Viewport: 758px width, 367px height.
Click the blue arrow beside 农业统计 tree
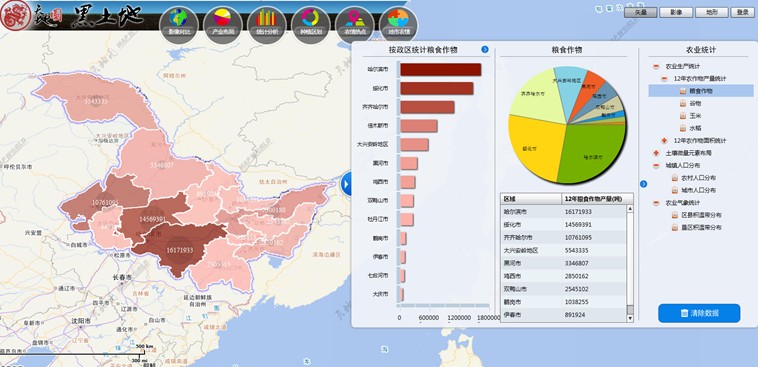[643, 184]
